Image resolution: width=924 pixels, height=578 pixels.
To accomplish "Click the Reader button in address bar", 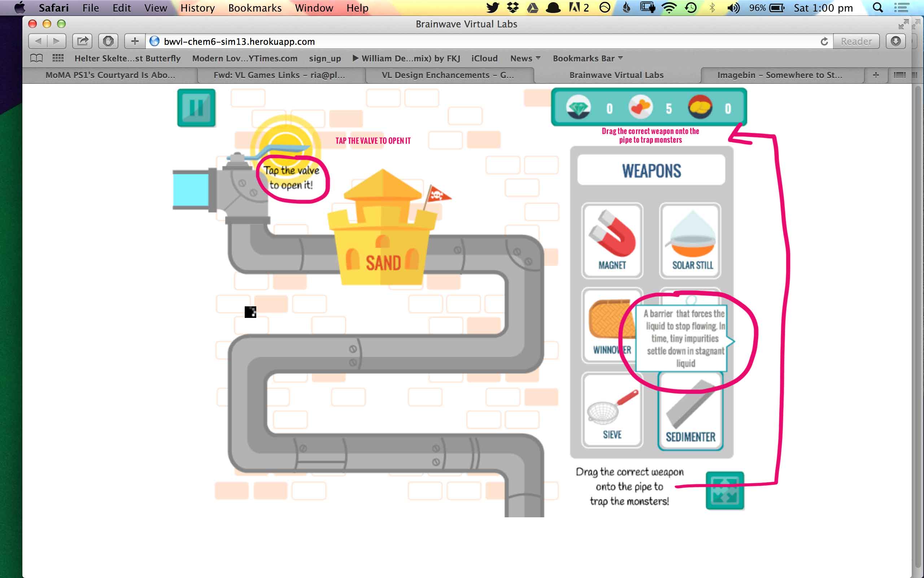I will (857, 41).
